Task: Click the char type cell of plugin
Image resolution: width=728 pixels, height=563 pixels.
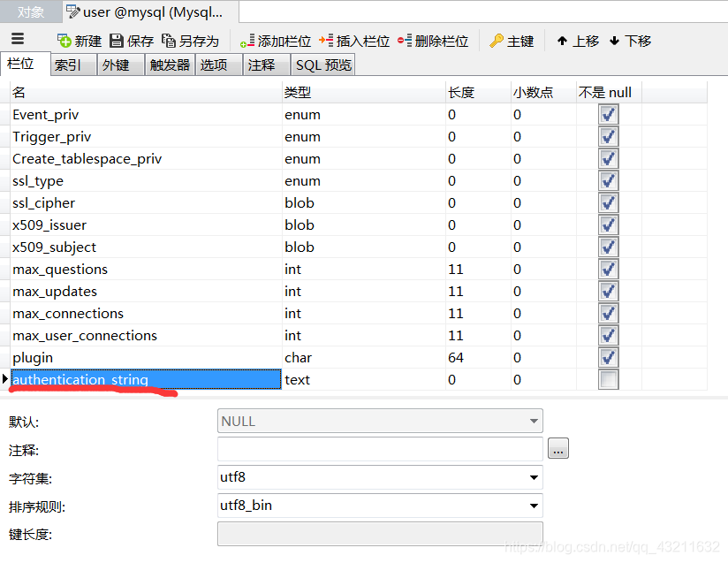Action: tap(363, 358)
